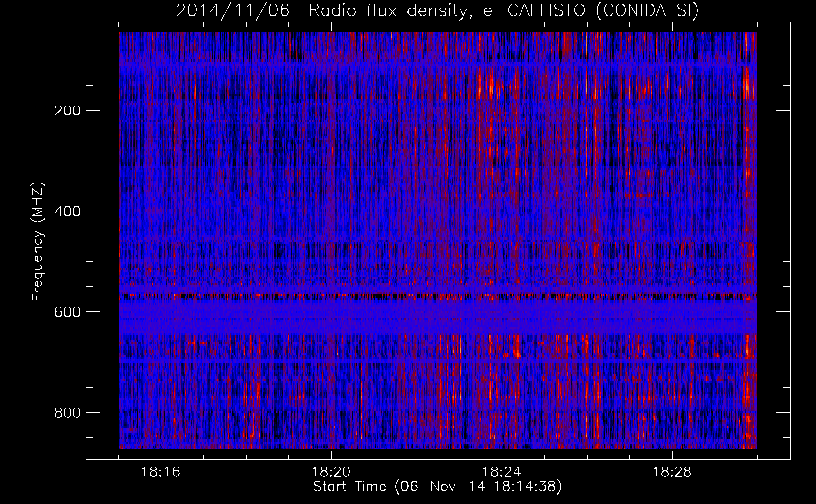Click the 18:24 time tick label
The image size is (816, 504).
502,472
